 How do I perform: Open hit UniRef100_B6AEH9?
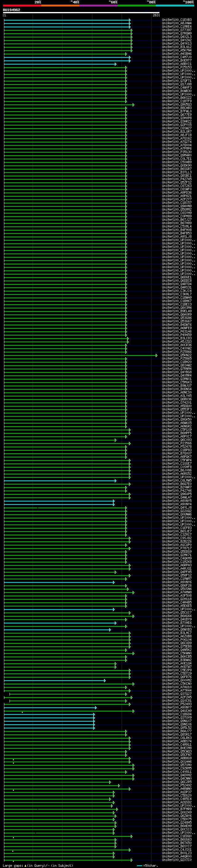[x=177, y=826]
